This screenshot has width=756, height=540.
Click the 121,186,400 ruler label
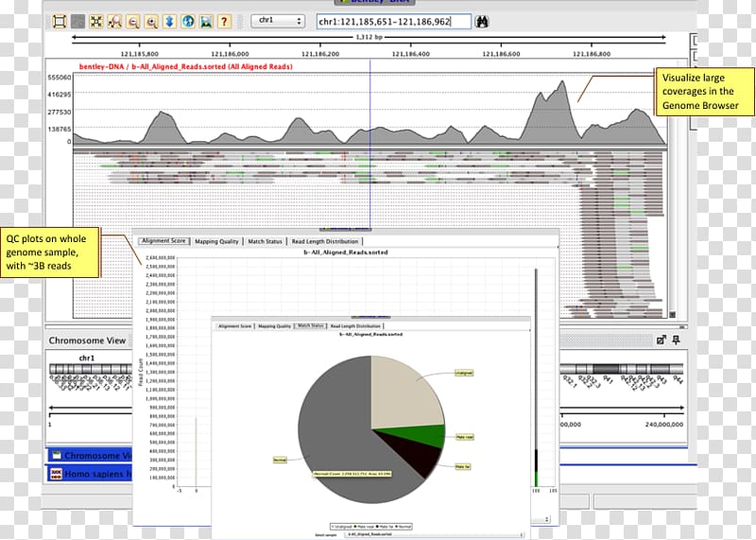pyautogui.click(x=411, y=54)
